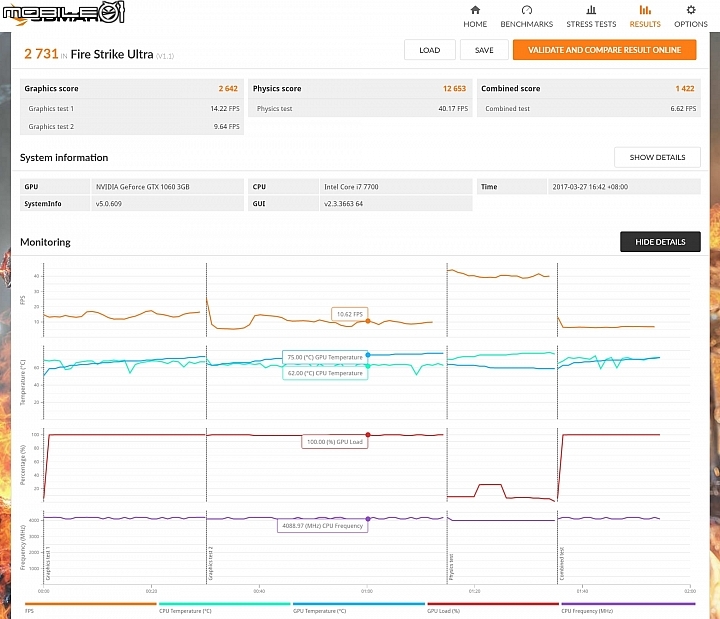This screenshot has width=720, height=619.
Task: Select GUI version v2.3.3663 64
Action: click(x=343, y=204)
